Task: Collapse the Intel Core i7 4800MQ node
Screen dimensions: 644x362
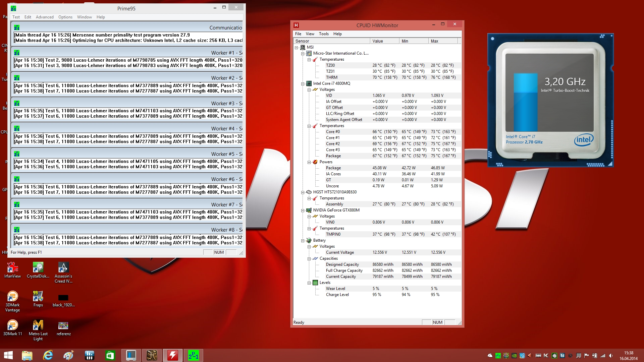Action: pos(303,84)
